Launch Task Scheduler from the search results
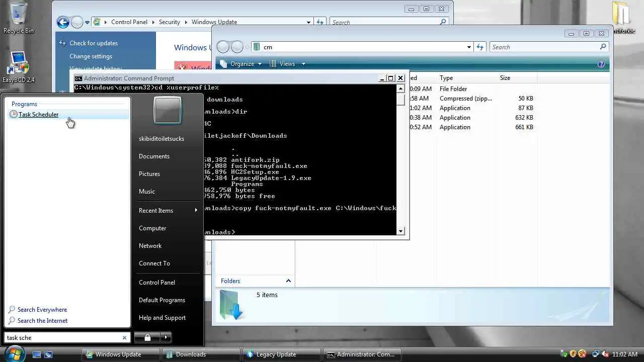This screenshot has width=644, height=362. [68, 115]
